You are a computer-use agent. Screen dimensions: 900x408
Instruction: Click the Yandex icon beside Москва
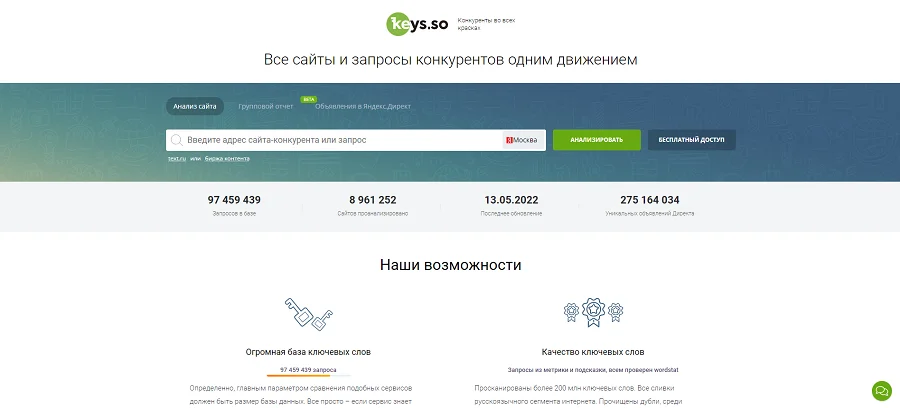[x=510, y=140]
